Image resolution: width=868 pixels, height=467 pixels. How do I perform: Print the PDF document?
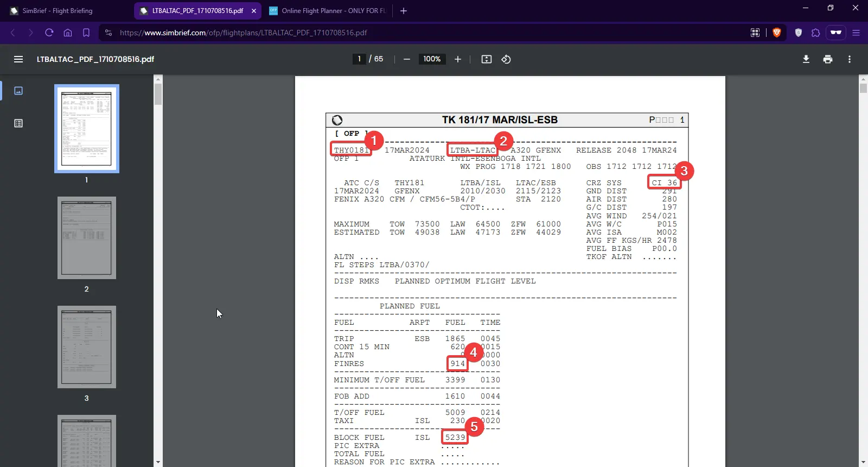(828, 59)
